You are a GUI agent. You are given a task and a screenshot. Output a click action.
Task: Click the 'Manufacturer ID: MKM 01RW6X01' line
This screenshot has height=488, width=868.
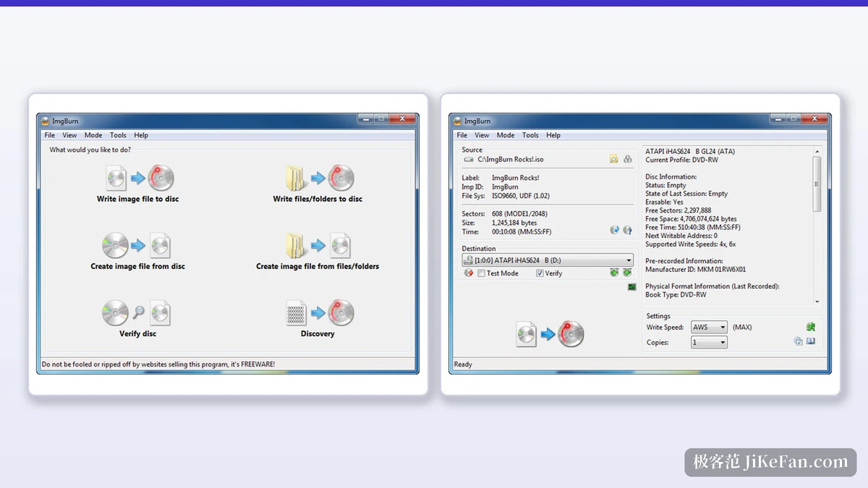pos(695,270)
